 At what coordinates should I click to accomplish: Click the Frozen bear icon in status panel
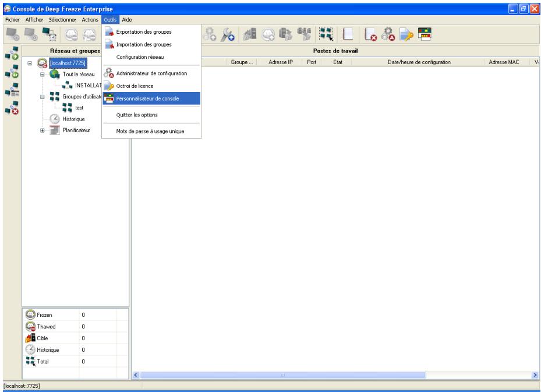coord(30,315)
